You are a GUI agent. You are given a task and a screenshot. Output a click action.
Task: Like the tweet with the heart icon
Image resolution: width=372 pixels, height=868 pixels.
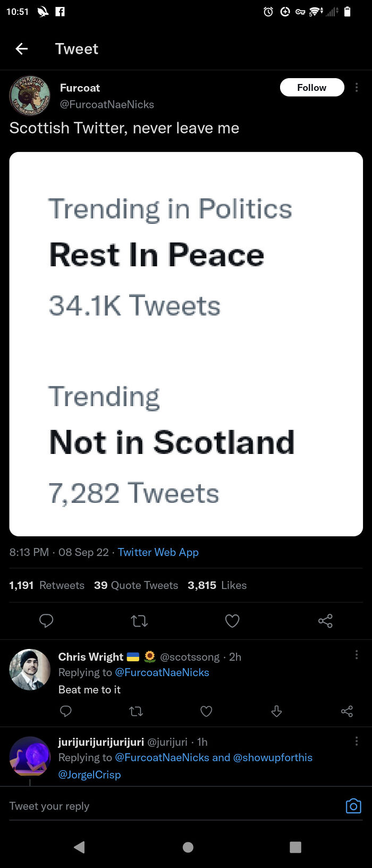(232, 621)
